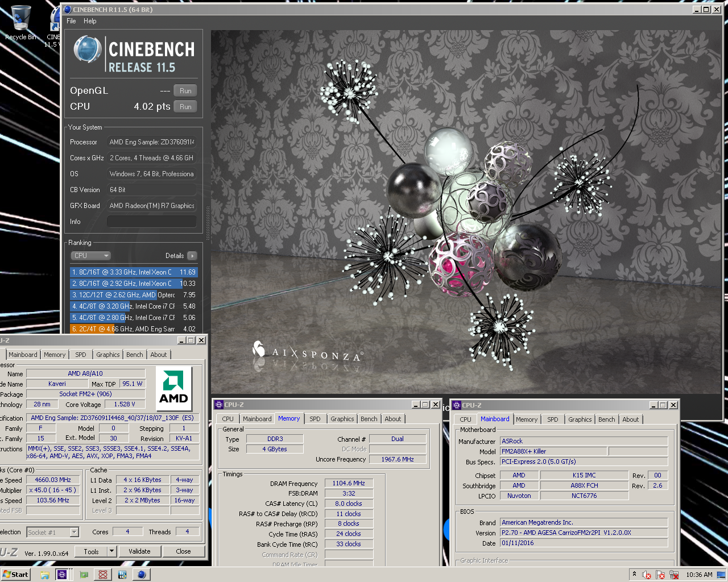
Task: Switch to Mainboard tab in left CPU-Z
Action: [x=23, y=355]
